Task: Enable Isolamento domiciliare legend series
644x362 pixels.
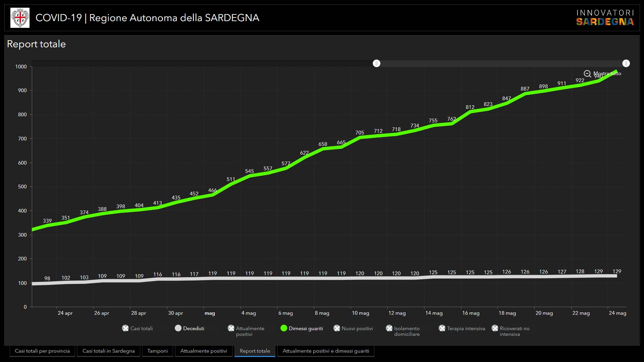Action: coord(389,328)
